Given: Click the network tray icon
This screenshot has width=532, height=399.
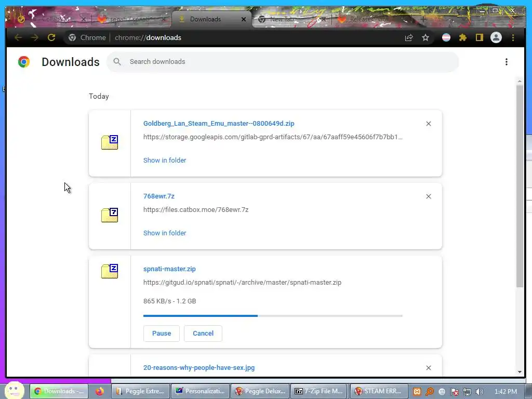Looking at the screenshot, I should point(467,392).
